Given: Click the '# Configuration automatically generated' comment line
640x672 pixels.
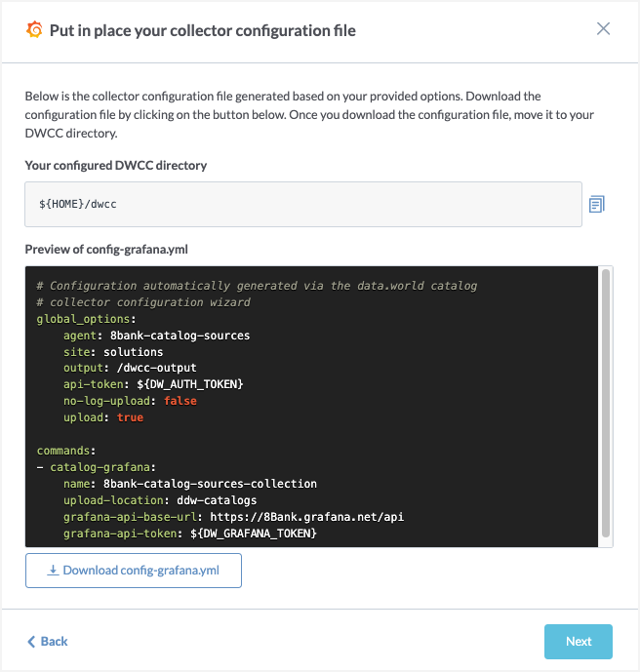Looking at the screenshot, I should (257, 286).
